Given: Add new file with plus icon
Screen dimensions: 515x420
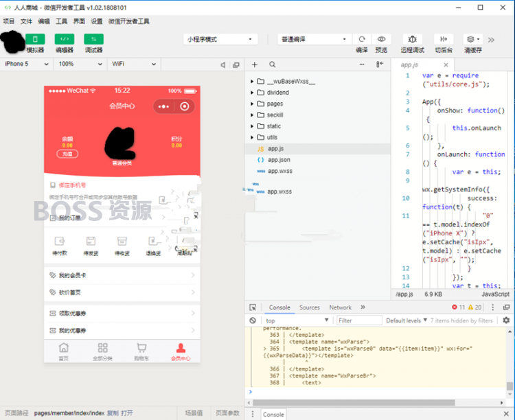Looking at the screenshot, I should point(255,65).
